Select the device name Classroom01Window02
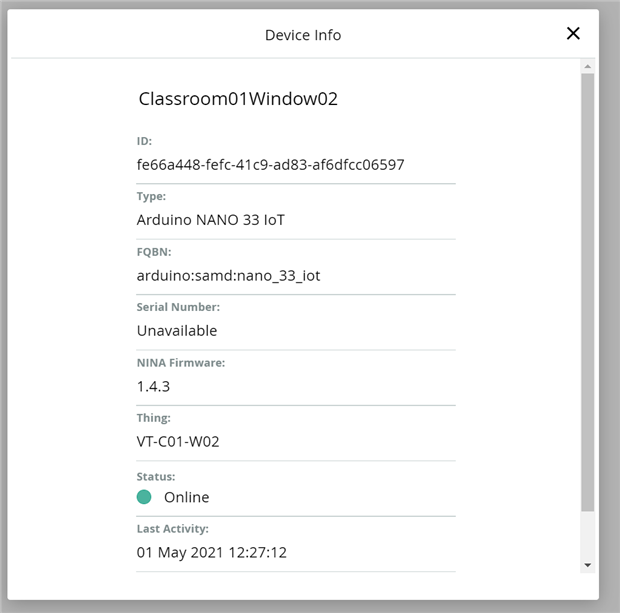620x613 pixels. click(x=238, y=99)
